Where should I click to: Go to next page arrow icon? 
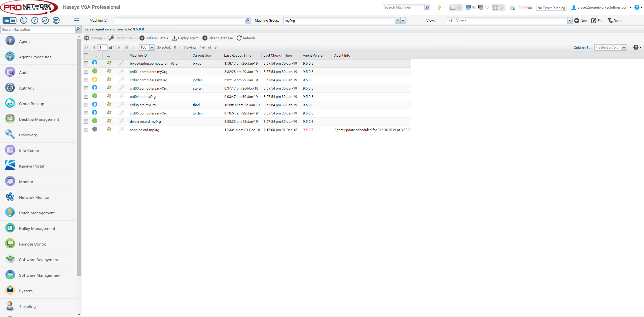click(119, 47)
